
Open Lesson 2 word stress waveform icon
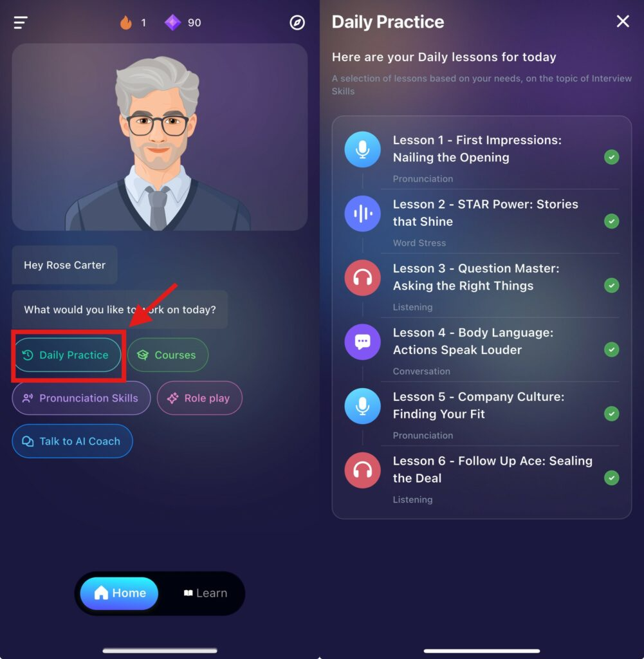pyautogui.click(x=363, y=214)
